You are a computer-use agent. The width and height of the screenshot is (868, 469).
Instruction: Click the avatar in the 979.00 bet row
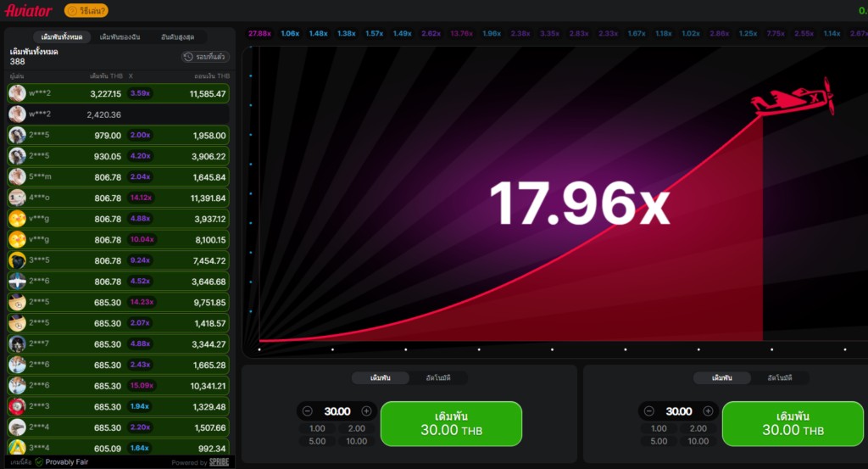point(17,135)
